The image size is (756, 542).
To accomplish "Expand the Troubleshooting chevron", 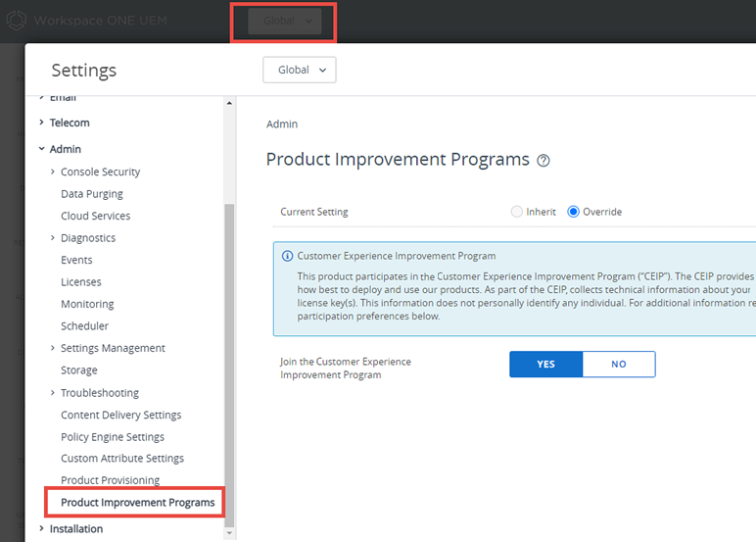I will coord(53,393).
